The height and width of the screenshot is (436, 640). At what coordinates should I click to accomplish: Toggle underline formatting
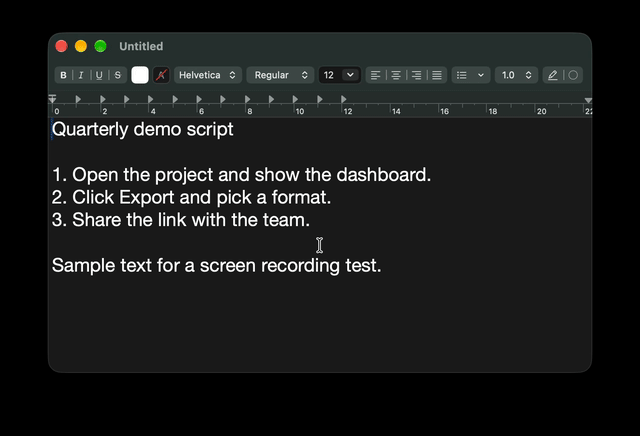99,75
